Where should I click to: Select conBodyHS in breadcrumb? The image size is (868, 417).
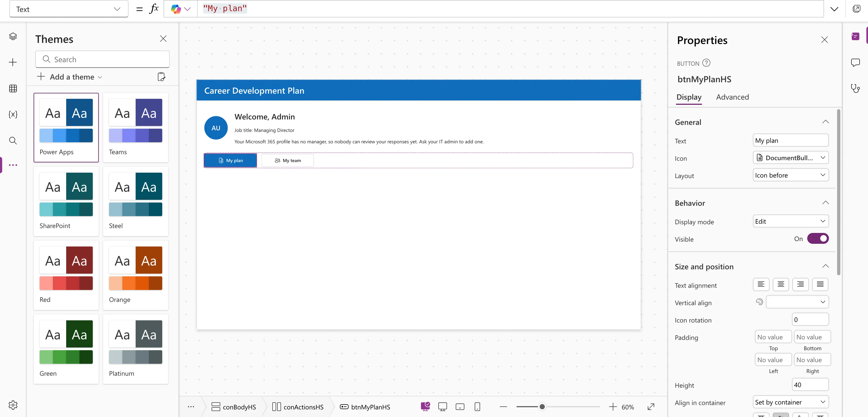[233, 406]
